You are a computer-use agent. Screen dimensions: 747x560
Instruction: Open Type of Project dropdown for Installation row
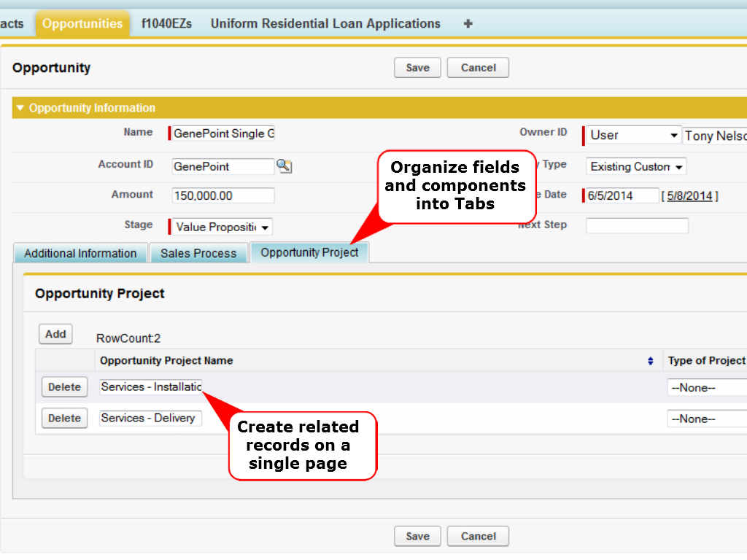706,388
